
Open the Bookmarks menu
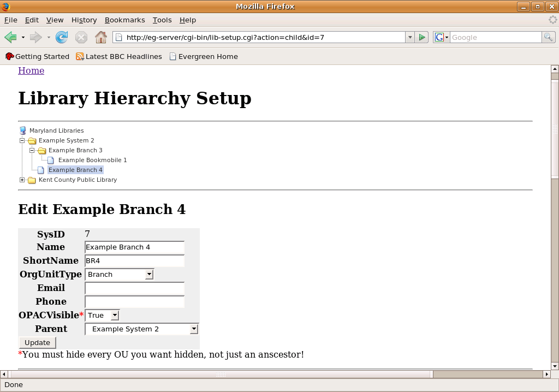point(124,20)
